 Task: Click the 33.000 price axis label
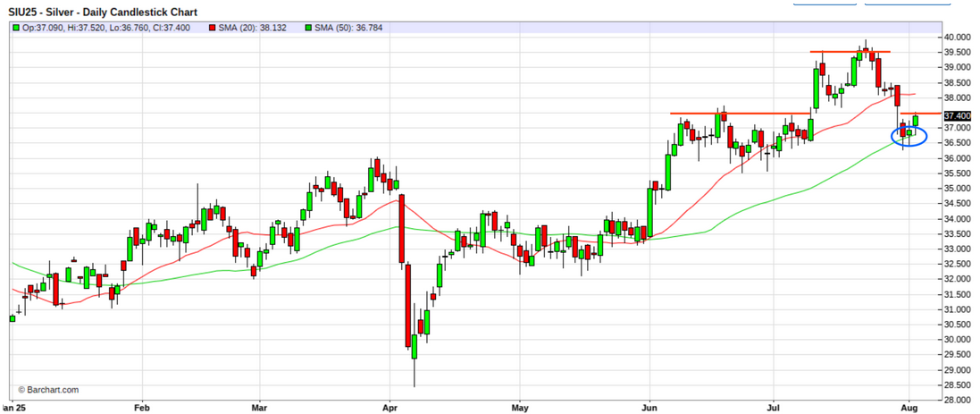pyautogui.click(x=957, y=249)
